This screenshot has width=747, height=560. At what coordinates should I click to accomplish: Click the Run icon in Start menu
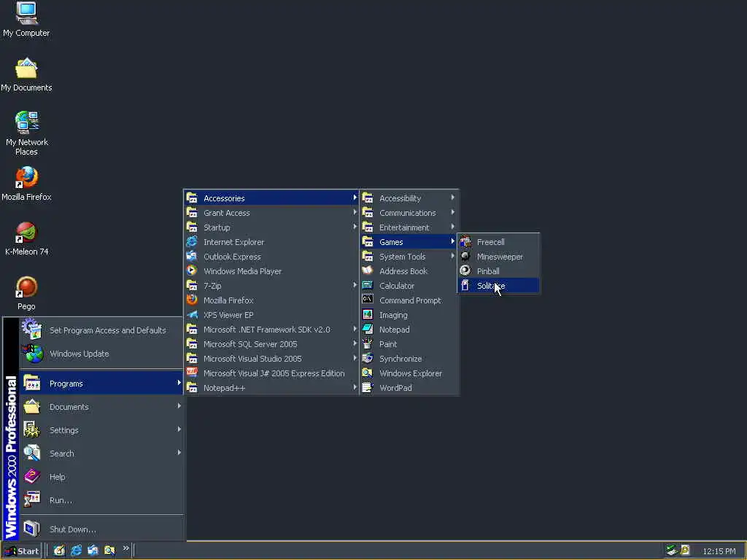32,499
